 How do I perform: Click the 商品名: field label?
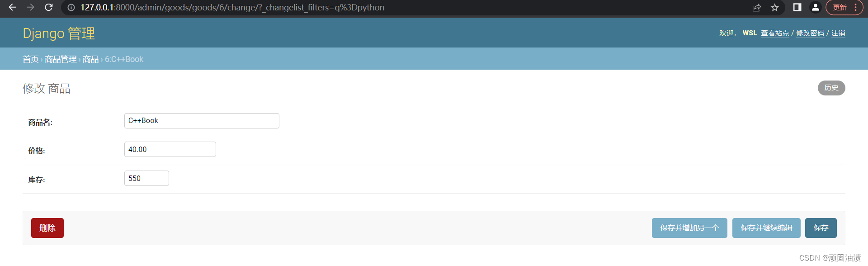[x=40, y=122]
